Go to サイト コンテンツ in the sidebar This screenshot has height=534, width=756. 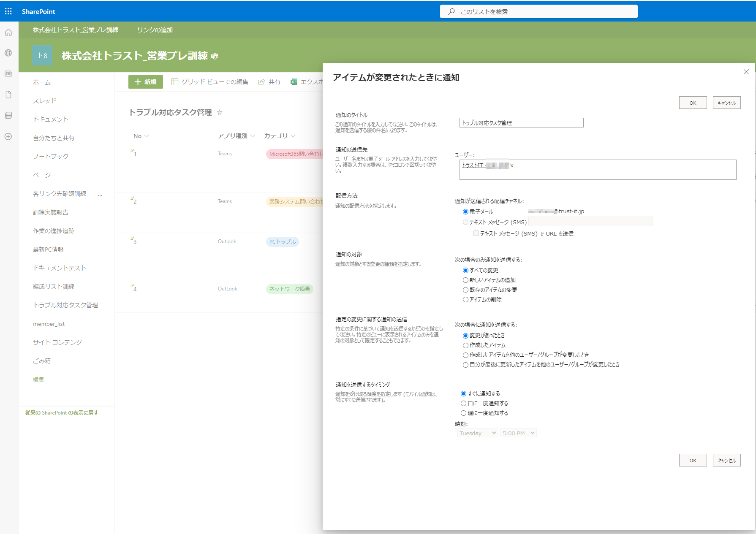tap(57, 342)
